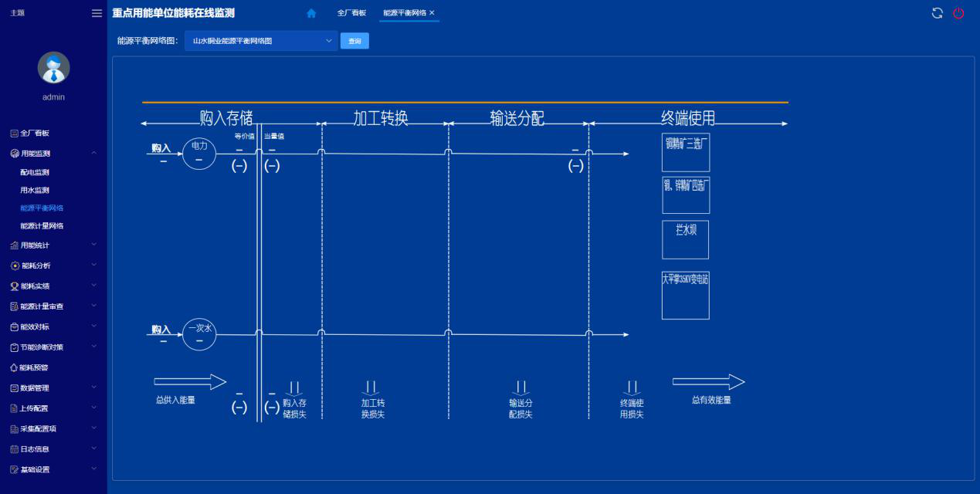Click the 数据管理 sidebar icon
Image resolution: width=980 pixels, height=494 pixels.
(14, 388)
